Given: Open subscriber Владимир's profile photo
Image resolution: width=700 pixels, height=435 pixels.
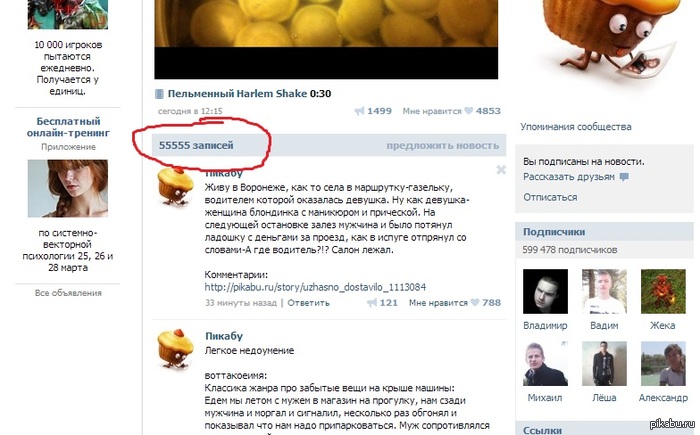Looking at the screenshot, I should (x=545, y=291).
